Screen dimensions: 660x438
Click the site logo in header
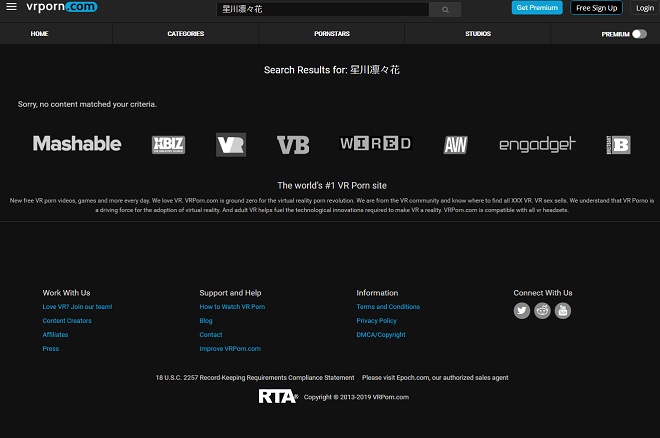[x=49, y=8]
